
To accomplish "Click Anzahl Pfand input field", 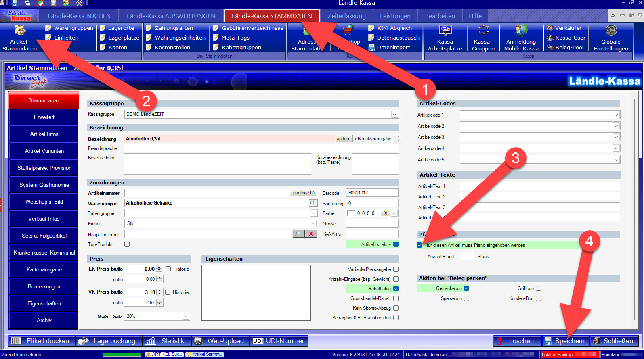I will point(467,256).
